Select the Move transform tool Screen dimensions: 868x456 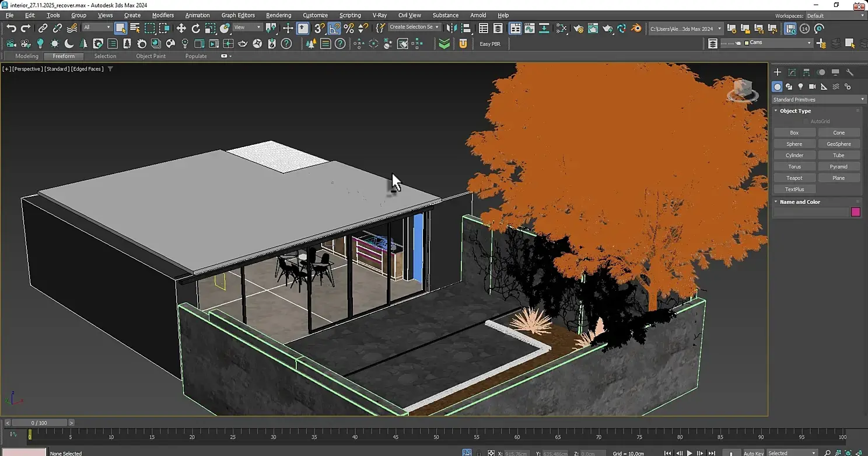click(x=181, y=28)
